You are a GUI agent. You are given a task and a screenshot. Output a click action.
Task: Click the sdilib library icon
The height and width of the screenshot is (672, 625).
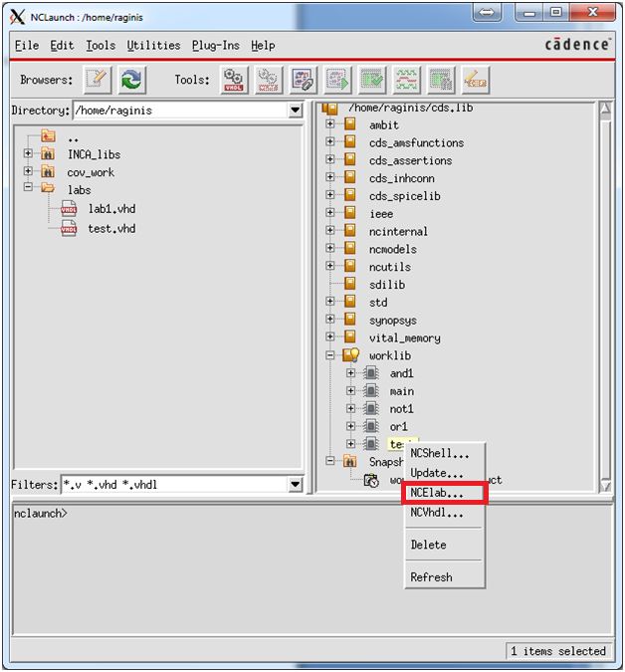[x=350, y=284]
